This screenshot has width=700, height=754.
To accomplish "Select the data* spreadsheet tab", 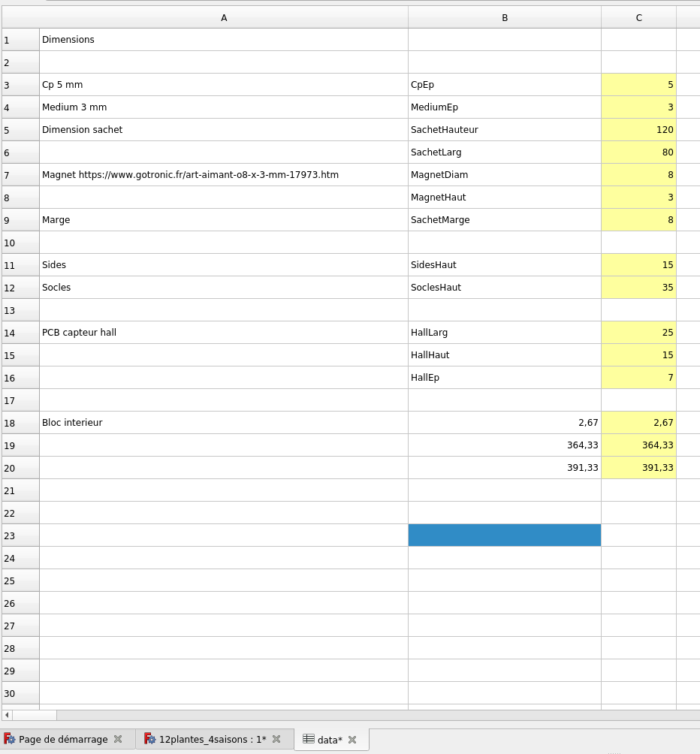I will pyautogui.click(x=330, y=740).
